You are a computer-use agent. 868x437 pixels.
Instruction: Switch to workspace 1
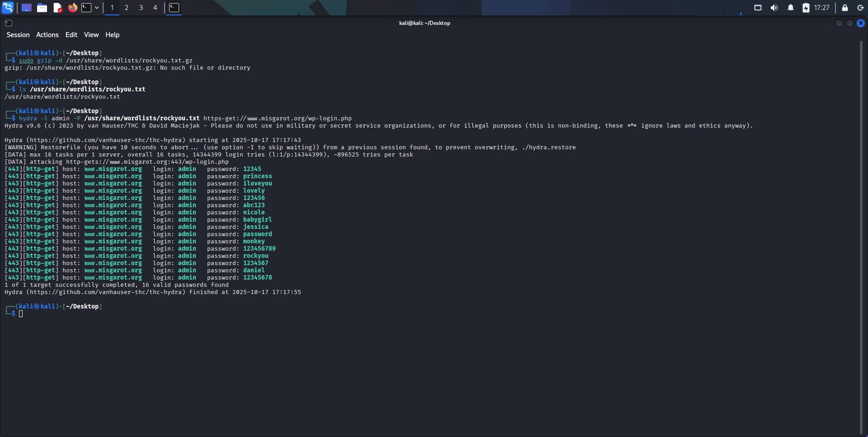112,8
